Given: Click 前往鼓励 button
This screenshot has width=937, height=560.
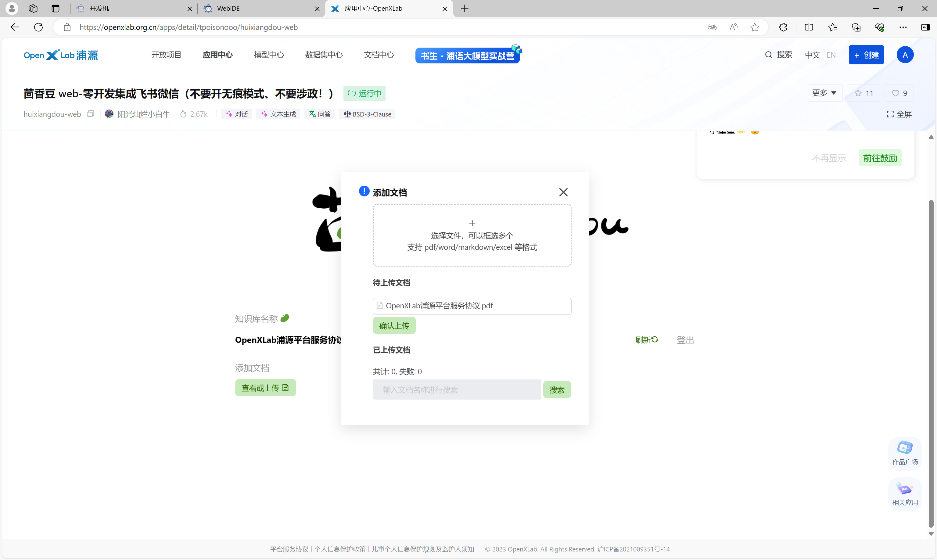Looking at the screenshot, I should click(880, 158).
